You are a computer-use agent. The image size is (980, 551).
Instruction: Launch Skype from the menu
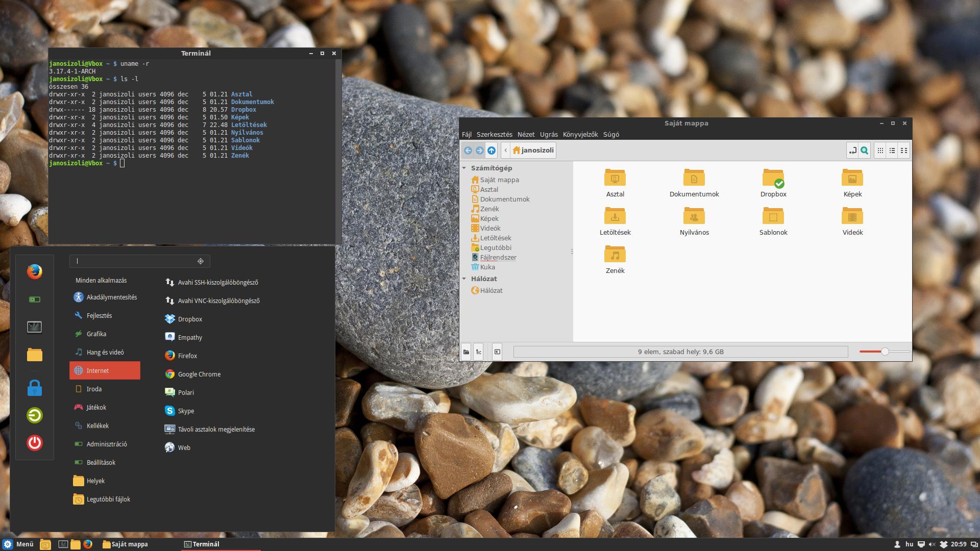pyautogui.click(x=180, y=411)
